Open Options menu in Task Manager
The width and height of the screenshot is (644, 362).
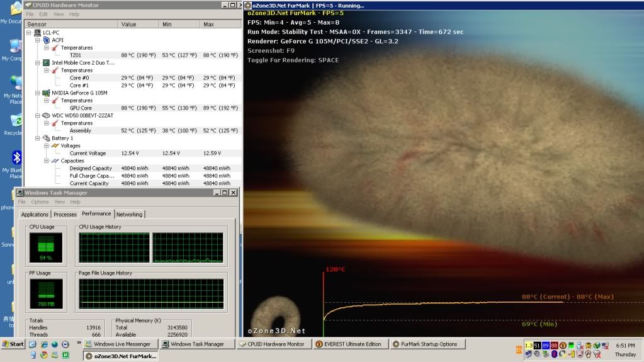[40, 201]
